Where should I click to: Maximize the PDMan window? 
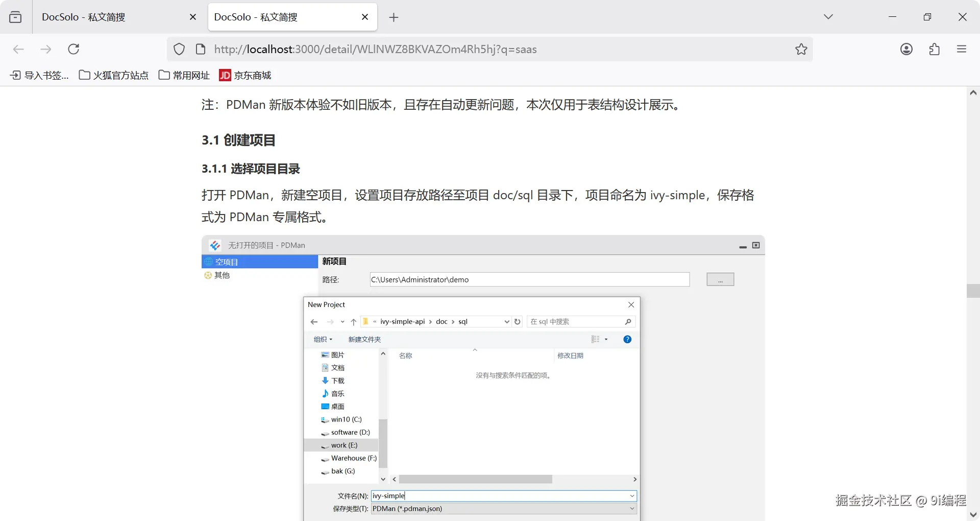[756, 245]
